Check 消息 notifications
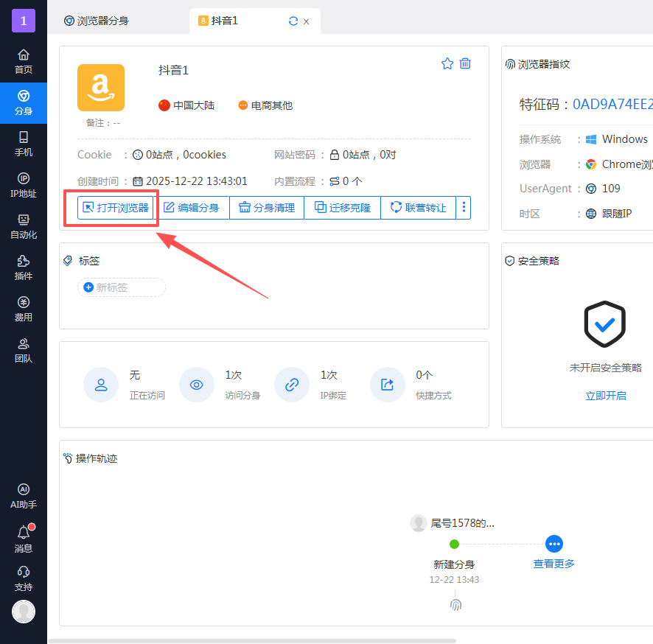This screenshot has width=653, height=644. (x=23, y=539)
